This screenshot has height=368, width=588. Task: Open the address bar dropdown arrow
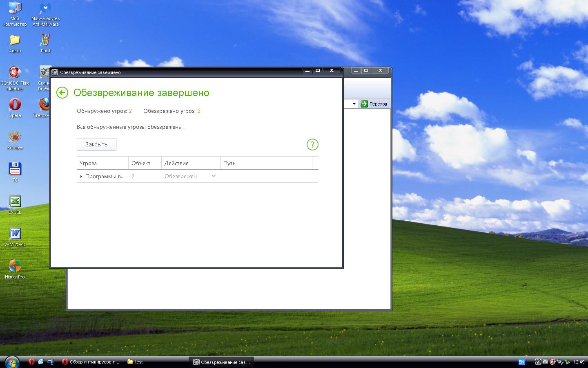tap(354, 104)
